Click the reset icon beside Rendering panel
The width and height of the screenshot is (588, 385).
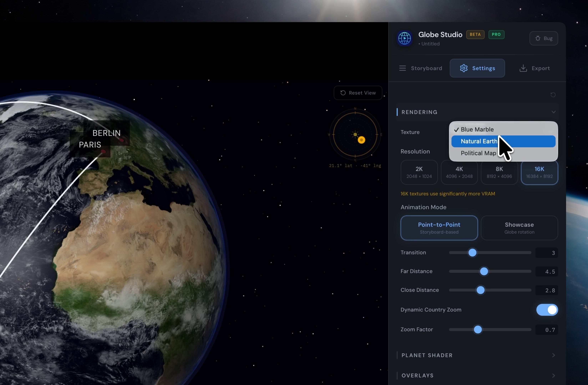[x=553, y=95]
